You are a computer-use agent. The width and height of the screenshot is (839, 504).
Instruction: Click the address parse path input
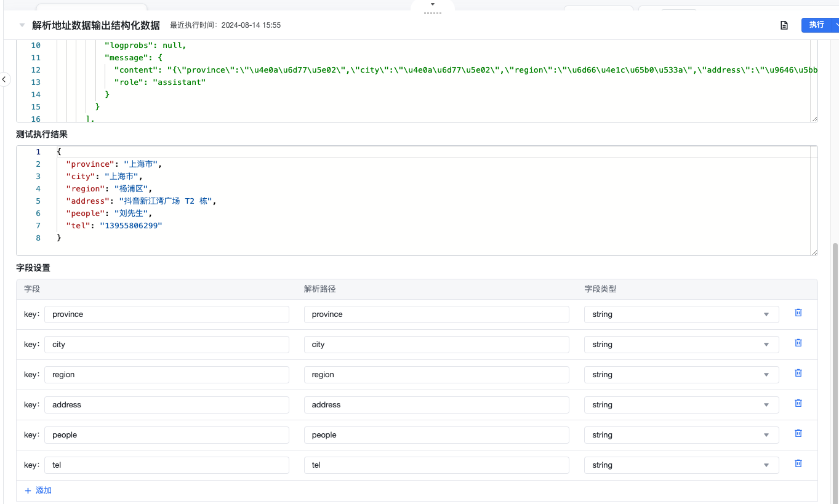436,405
